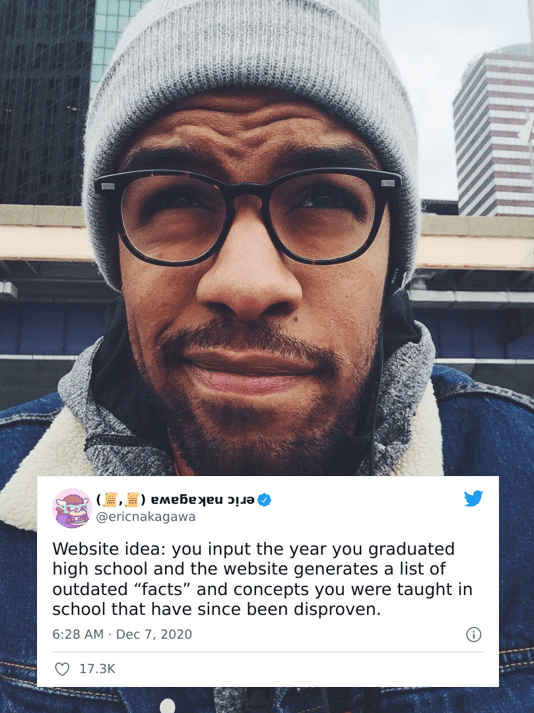Click the upside-down eric nakagawa display name

(x=202, y=500)
